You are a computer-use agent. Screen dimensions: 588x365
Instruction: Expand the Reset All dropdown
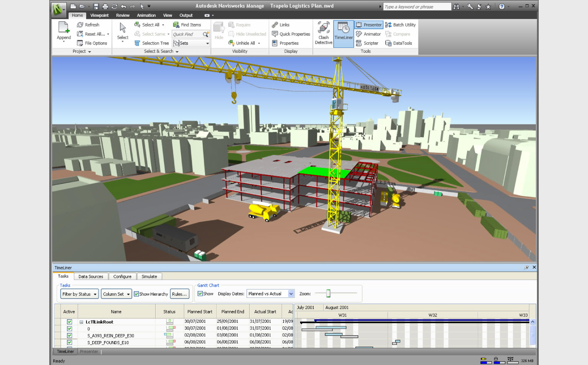click(108, 34)
